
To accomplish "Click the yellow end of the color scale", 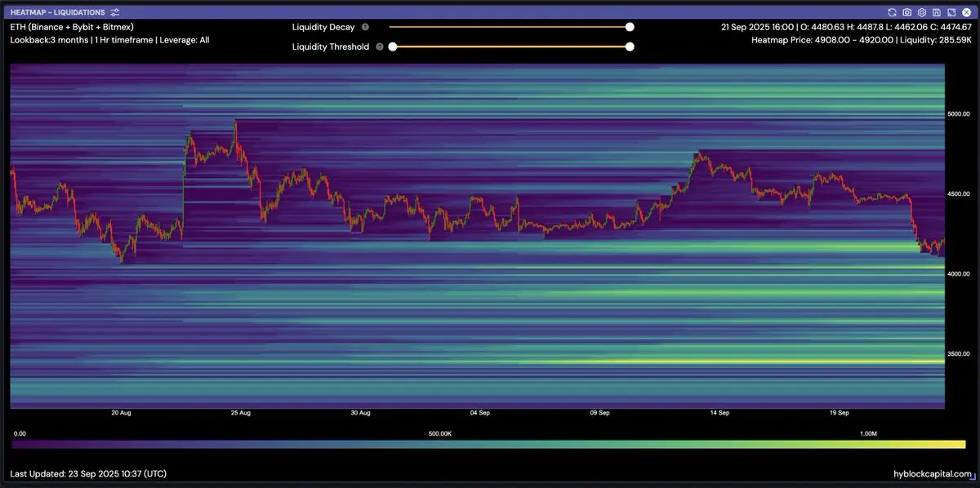I will (960, 444).
